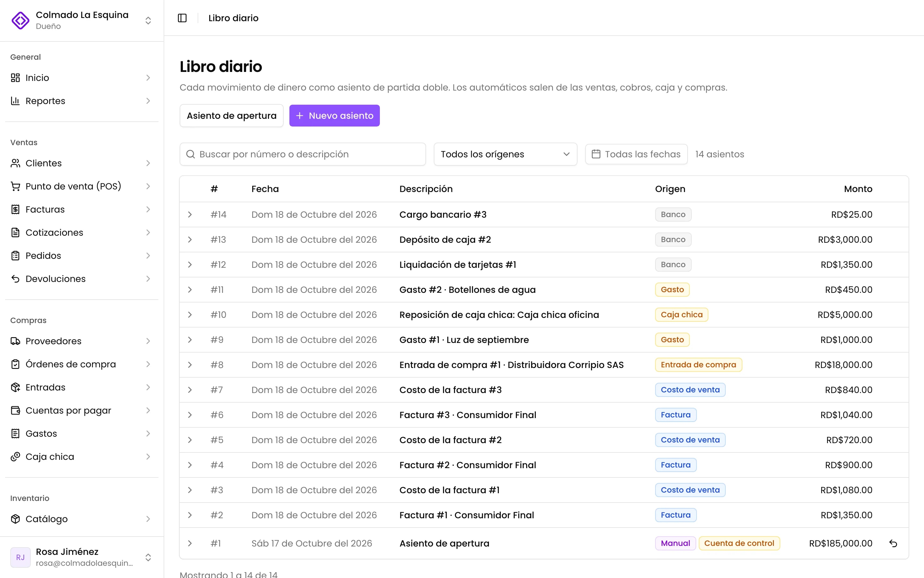Click the Asiento de apertura button
The image size is (924, 578).
pos(231,116)
